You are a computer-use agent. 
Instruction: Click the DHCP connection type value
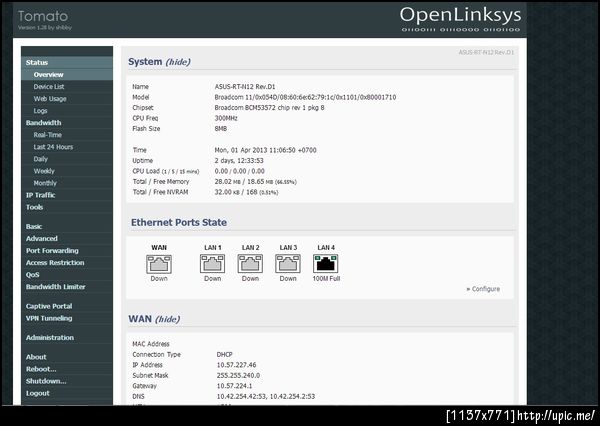click(x=225, y=355)
